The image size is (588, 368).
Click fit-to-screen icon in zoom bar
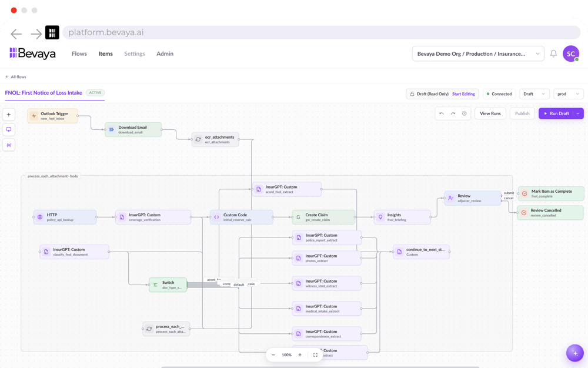315,355
